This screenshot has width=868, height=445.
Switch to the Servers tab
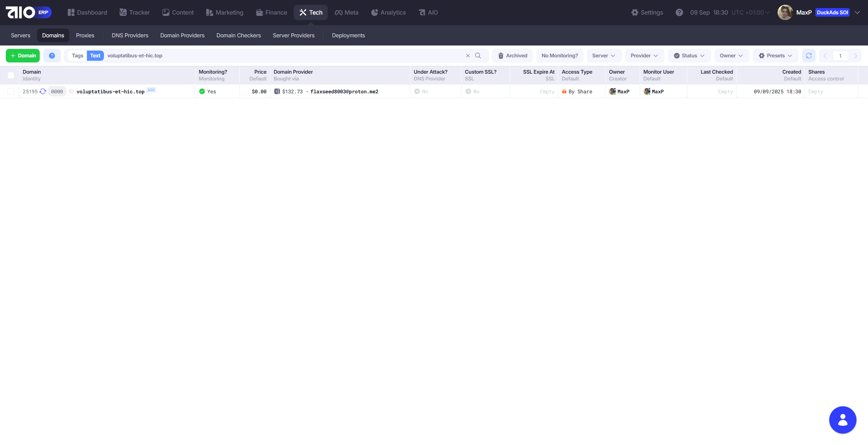click(x=20, y=35)
